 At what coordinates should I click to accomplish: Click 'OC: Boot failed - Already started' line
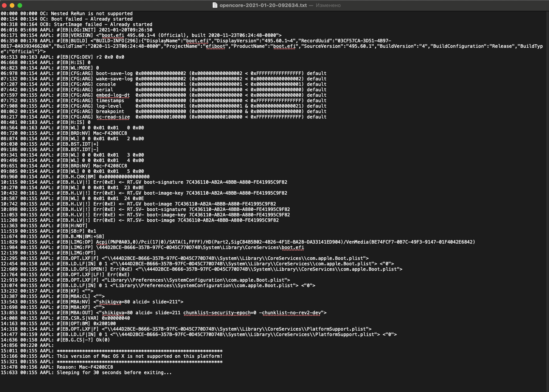point(66,19)
